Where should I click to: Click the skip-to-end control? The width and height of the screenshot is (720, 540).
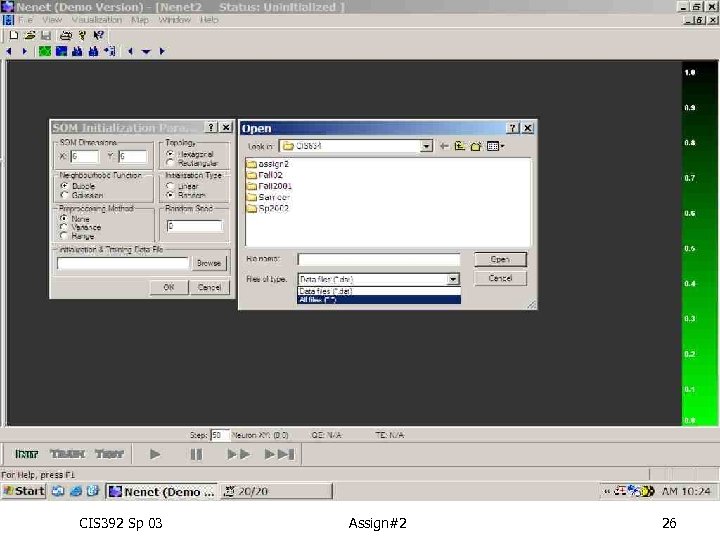280,454
